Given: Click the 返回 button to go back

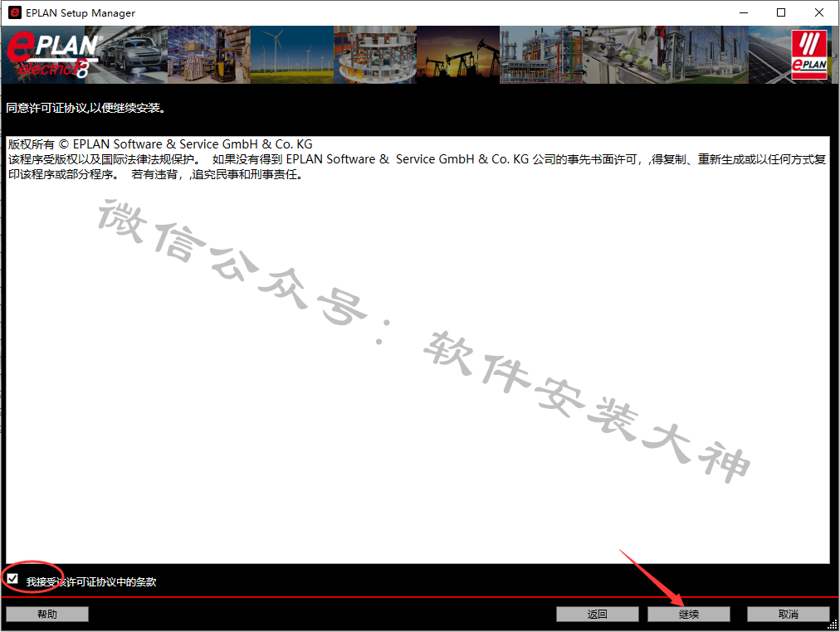Looking at the screenshot, I should 598,615.
